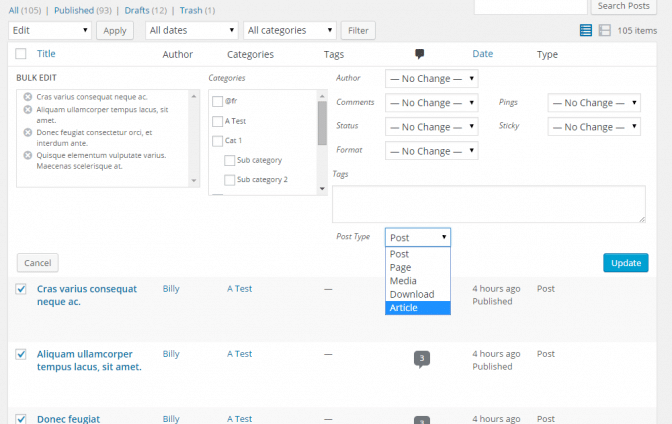Screen dimensions: 672x424
Task: Click the Search Posts button
Action: pyautogui.click(x=624, y=6)
